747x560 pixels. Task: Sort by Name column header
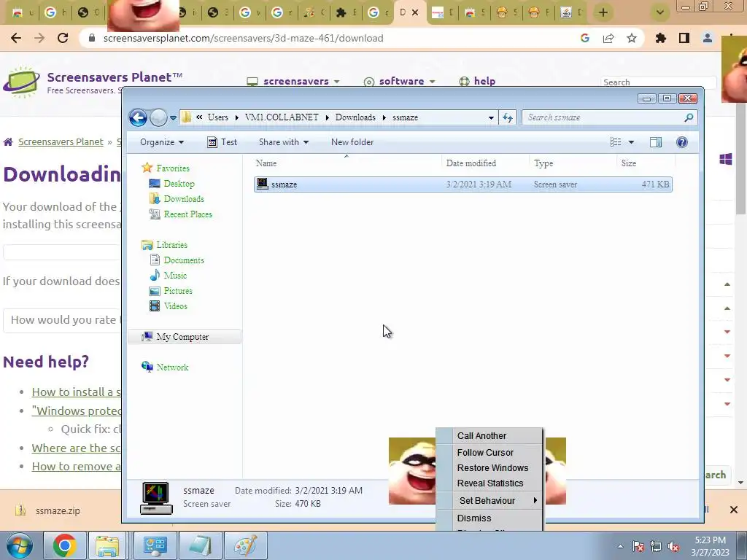click(348, 163)
